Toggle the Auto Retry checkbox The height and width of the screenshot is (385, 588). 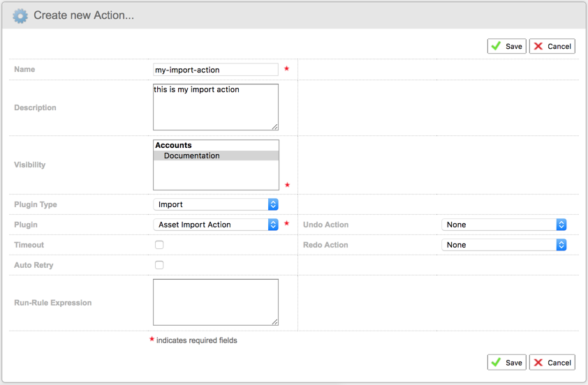pyautogui.click(x=159, y=265)
